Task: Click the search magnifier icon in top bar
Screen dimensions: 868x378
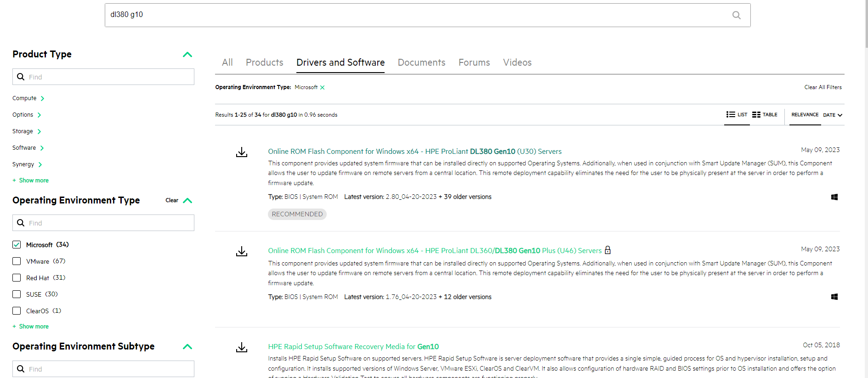Action: (736, 15)
